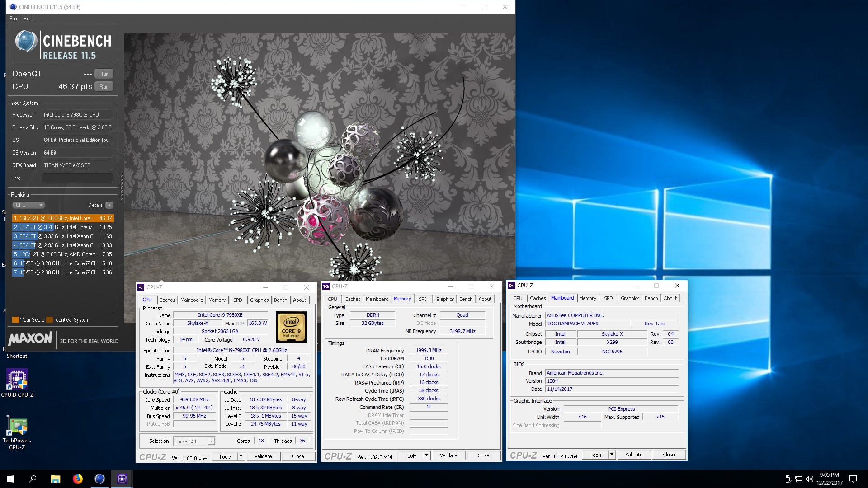Viewport: 868px width, 488px height.
Task: Click Validate in CPU-Z Mainboard window
Action: pos(634,455)
